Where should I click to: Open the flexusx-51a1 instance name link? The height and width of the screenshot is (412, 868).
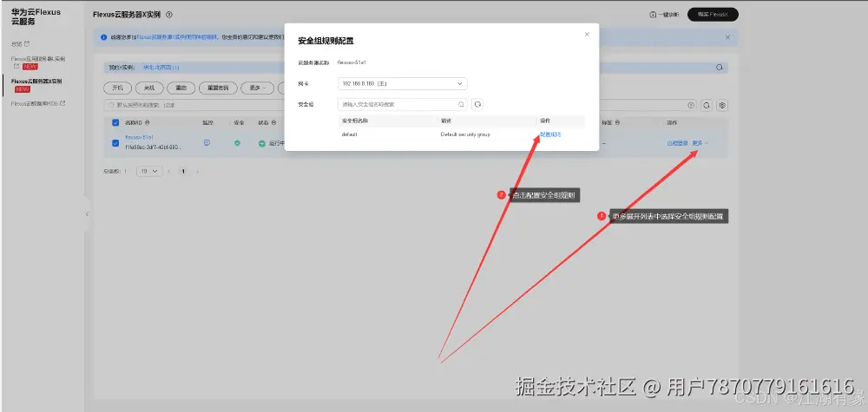(x=139, y=137)
